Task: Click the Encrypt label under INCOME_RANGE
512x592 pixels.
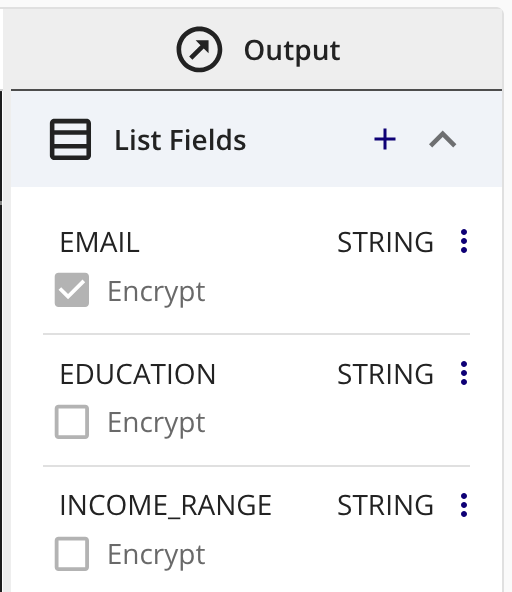Action: (156, 555)
